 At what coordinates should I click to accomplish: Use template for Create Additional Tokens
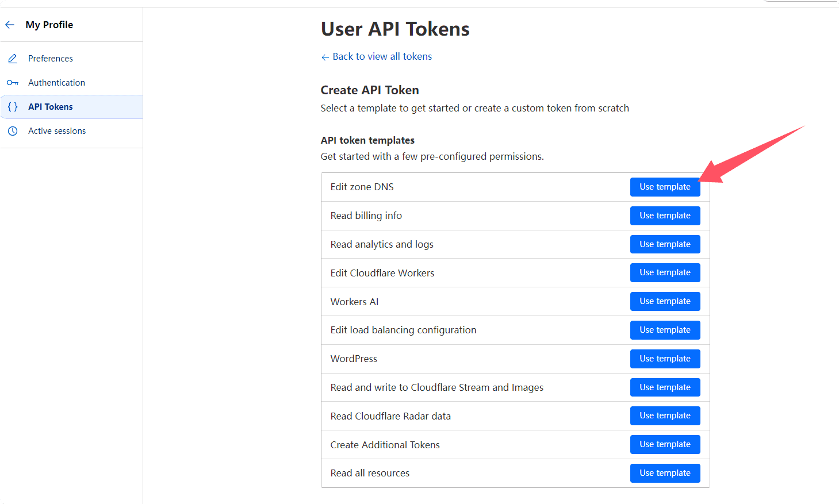click(665, 444)
